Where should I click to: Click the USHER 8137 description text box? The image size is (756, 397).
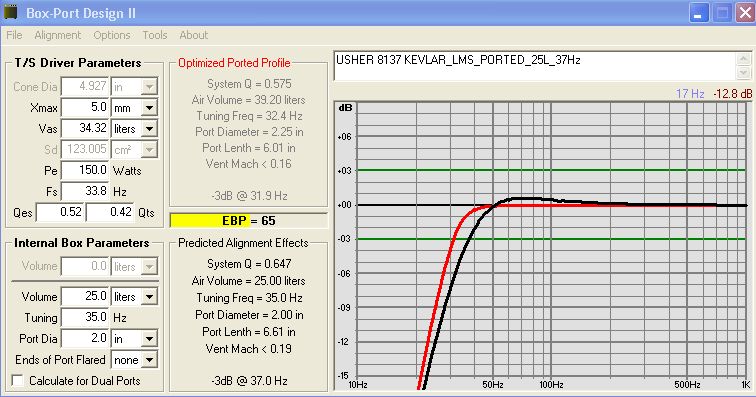(x=535, y=66)
